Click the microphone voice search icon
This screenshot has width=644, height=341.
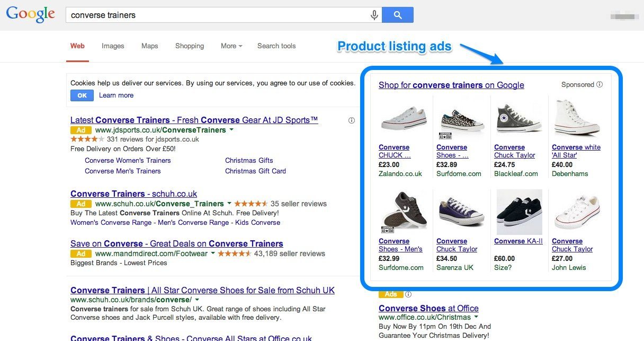point(374,15)
